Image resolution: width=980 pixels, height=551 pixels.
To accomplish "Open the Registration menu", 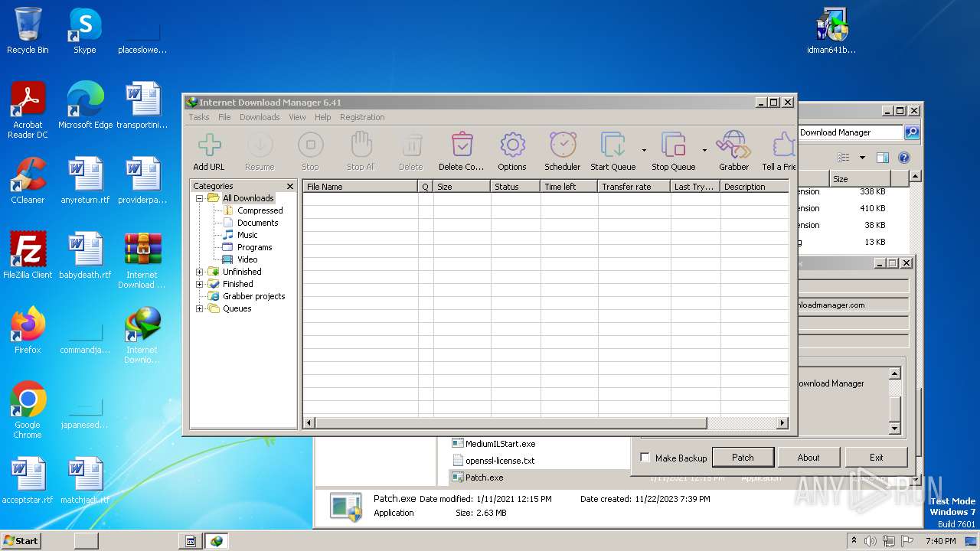I will [x=362, y=117].
